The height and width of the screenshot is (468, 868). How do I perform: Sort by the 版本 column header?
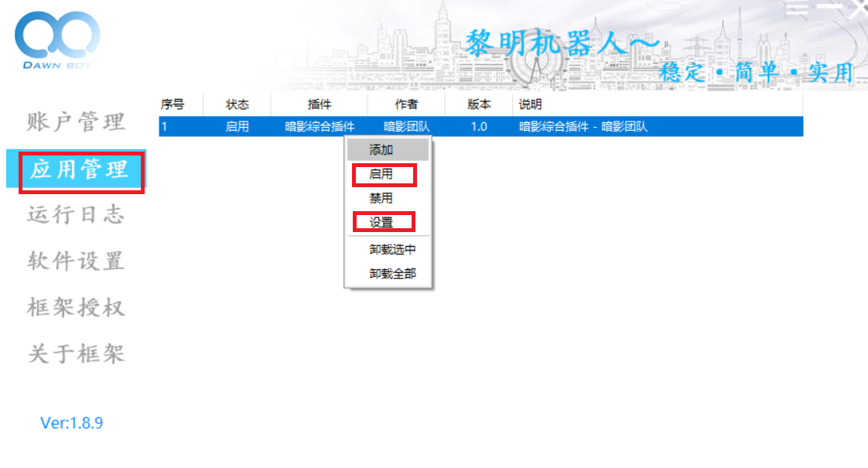pyautogui.click(x=479, y=104)
